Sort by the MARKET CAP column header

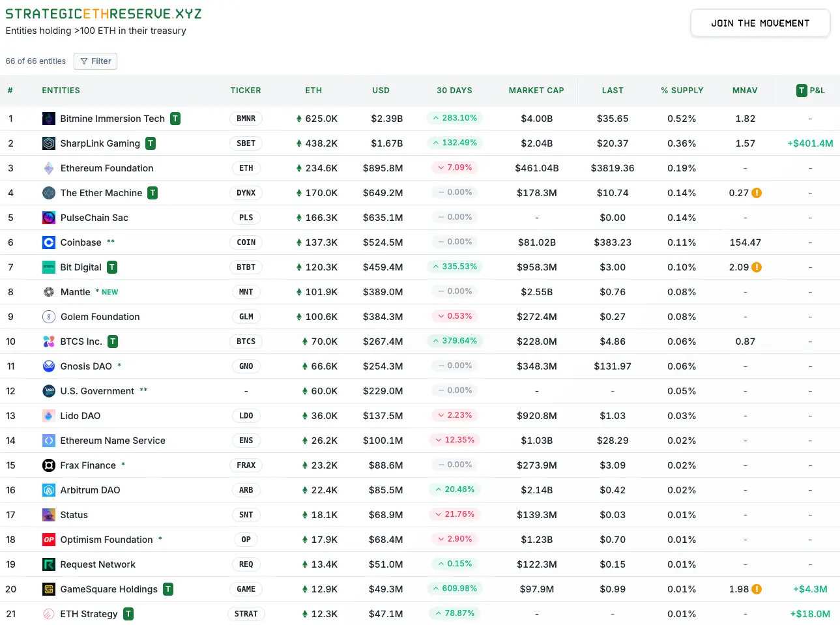coord(536,91)
